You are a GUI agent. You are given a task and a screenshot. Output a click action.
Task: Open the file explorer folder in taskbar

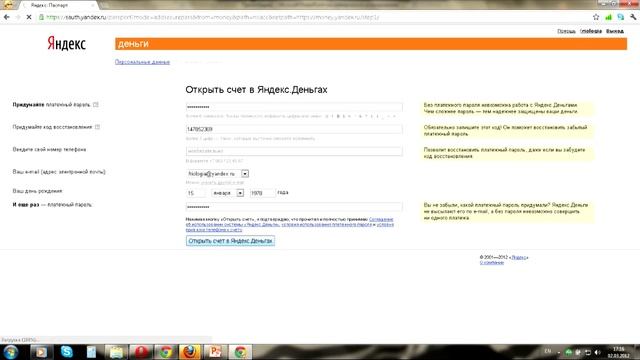pyautogui.click(x=116, y=352)
